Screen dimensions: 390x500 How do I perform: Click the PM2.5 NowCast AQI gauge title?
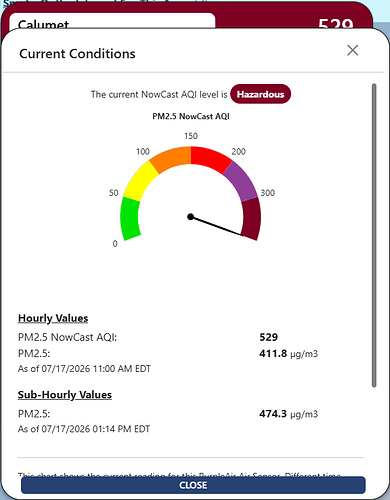[x=191, y=116]
